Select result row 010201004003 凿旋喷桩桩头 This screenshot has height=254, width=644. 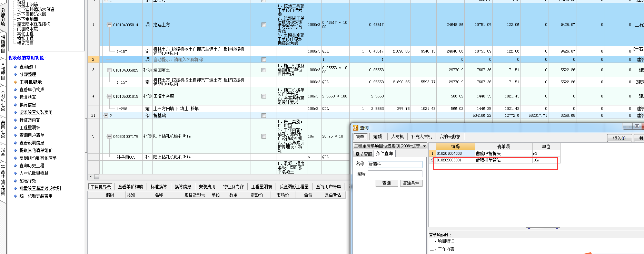(x=494, y=154)
